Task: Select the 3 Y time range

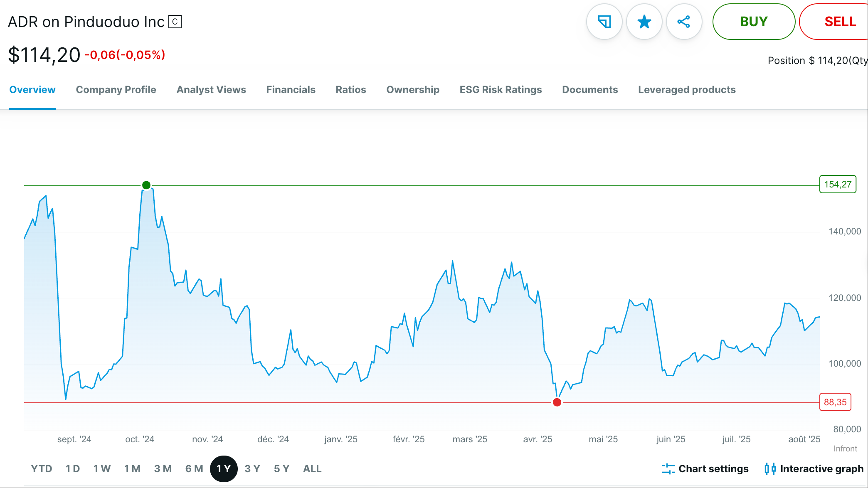Action: click(252, 469)
